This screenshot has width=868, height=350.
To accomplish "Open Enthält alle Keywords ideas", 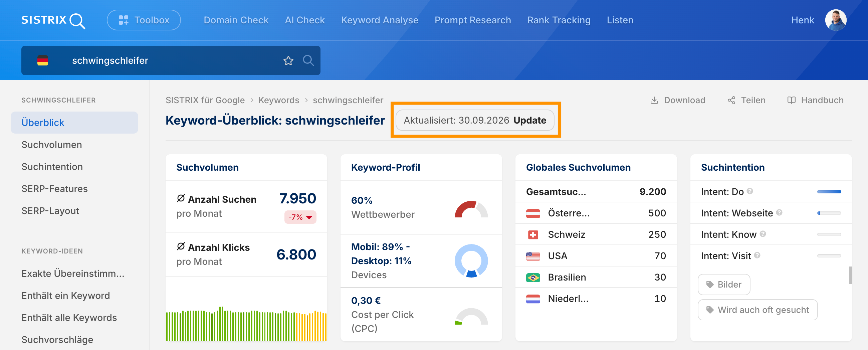I will tap(69, 318).
